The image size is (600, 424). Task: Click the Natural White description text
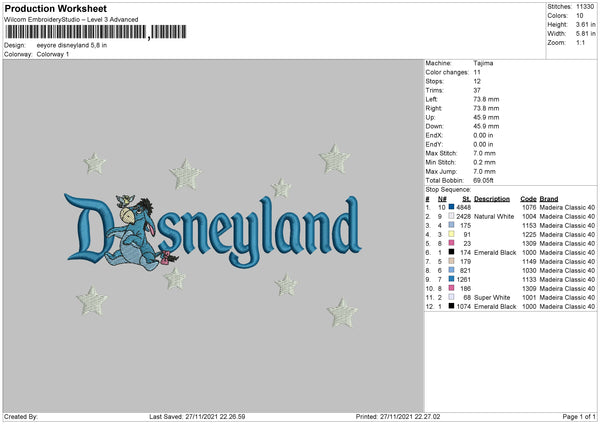494,217
